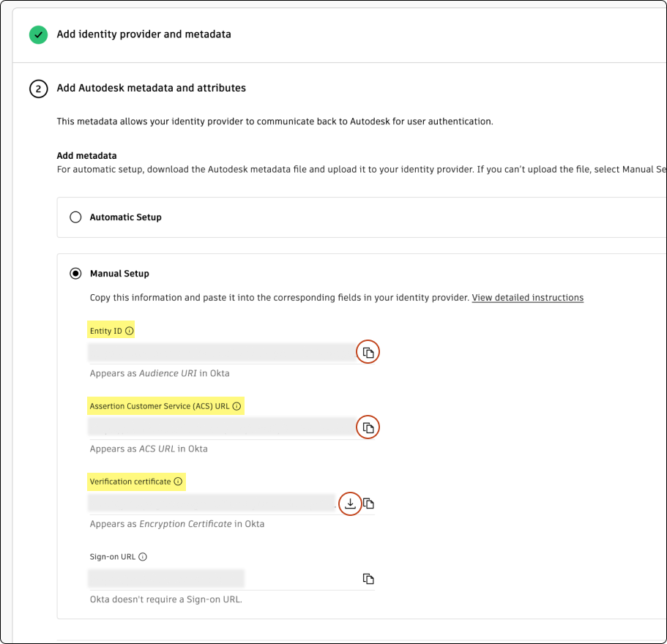Click the Verification certificate field
Viewport: 667px width, 644px height.
(211, 503)
